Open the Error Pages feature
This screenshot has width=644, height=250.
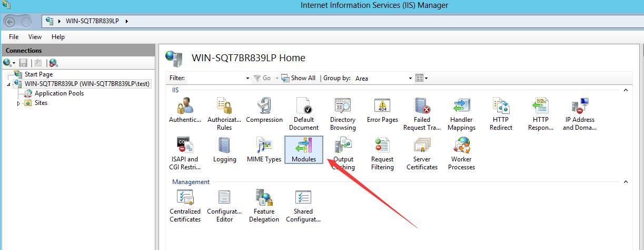coord(382,110)
